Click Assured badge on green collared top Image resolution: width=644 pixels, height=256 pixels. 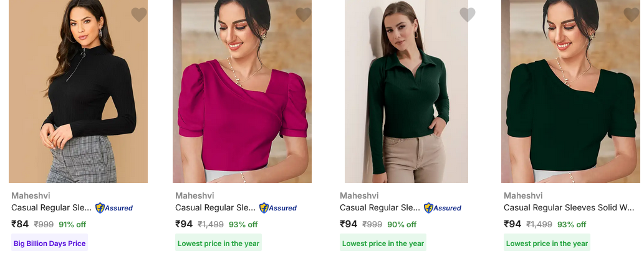[x=443, y=208]
